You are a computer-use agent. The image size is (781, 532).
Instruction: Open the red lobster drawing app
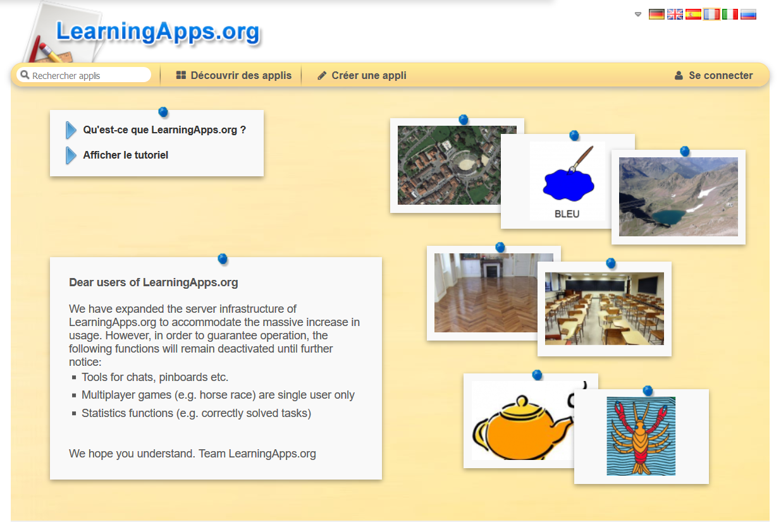(641, 436)
